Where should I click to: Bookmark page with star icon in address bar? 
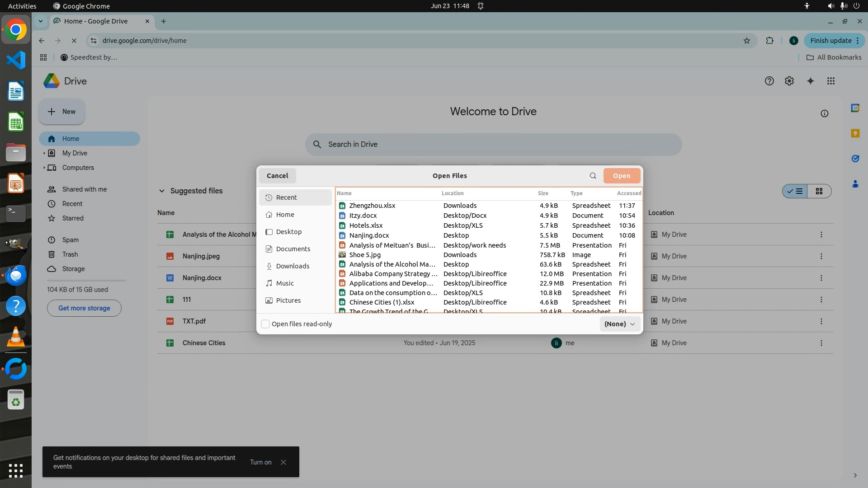click(x=746, y=41)
